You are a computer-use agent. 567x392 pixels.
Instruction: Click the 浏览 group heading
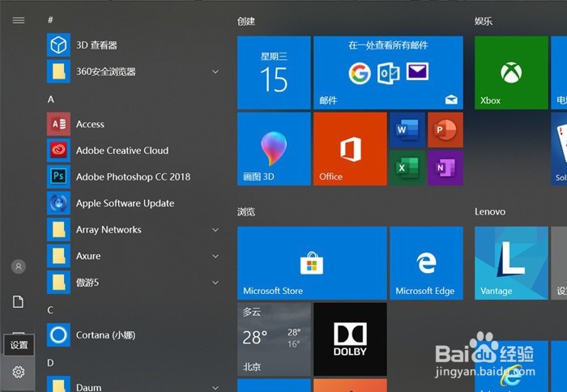pos(246,211)
